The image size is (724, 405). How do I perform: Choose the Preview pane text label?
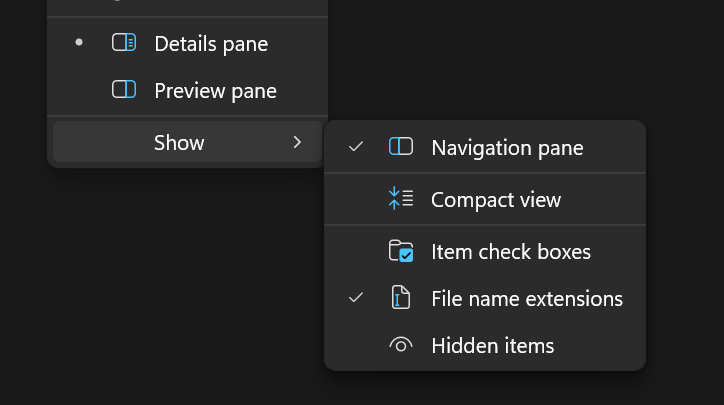(x=215, y=90)
